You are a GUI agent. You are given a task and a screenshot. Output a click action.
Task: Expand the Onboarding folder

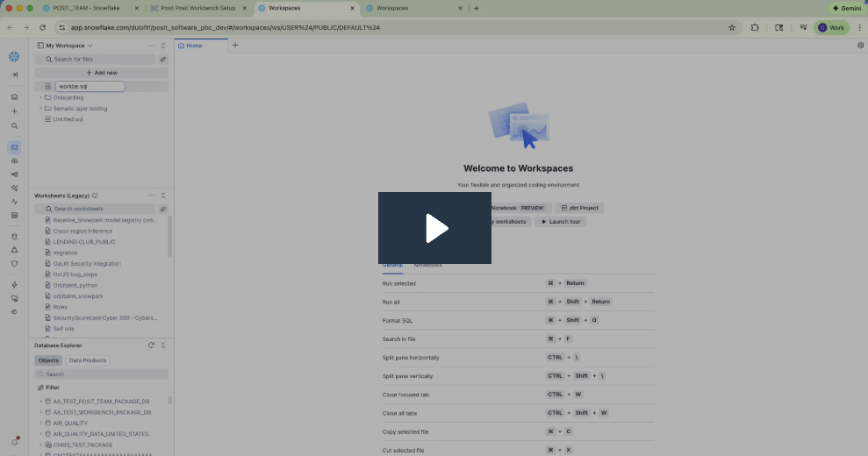40,97
